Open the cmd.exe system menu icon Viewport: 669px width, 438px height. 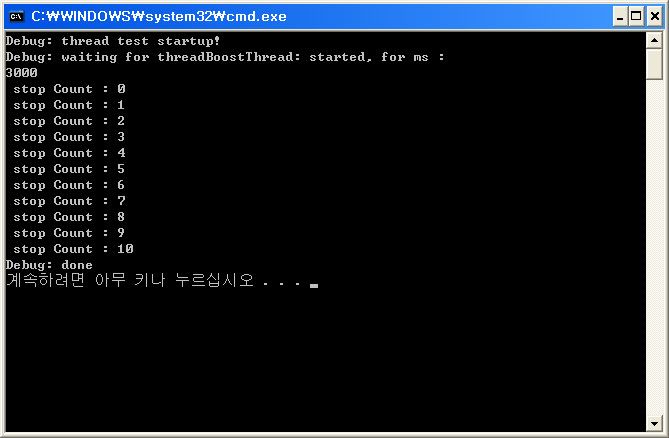tap(17, 17)
